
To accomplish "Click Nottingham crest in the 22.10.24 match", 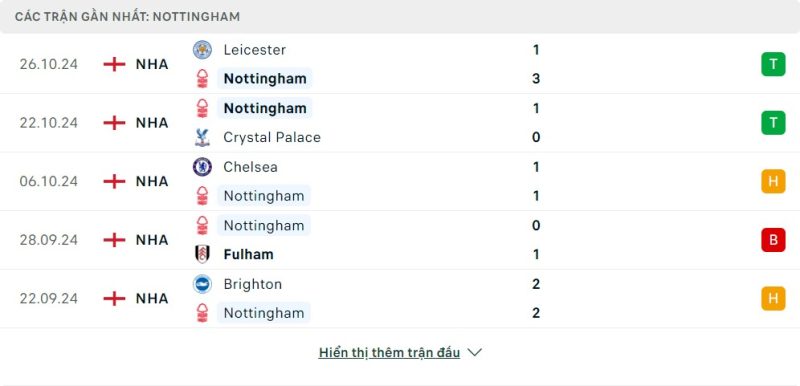I will pos(203,109).
